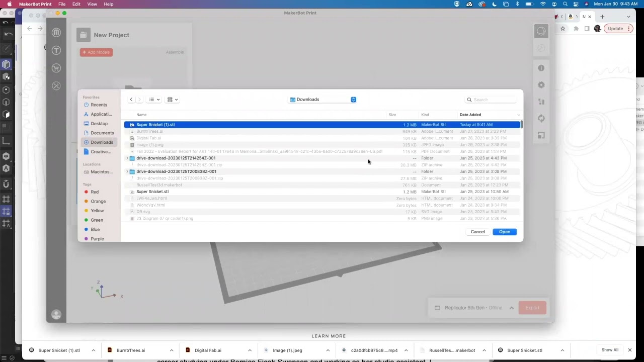
Task: Open the Thingiverse icon in MakerBot sidebar
Action: tap(56, 50)
